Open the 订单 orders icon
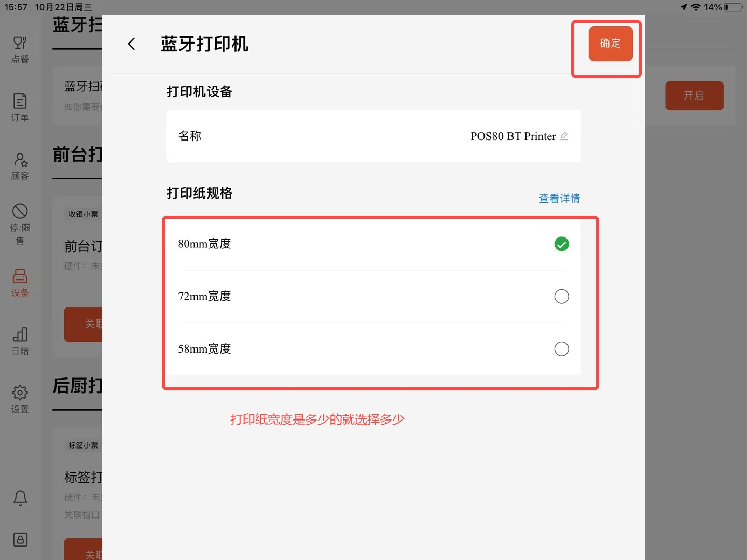This screenshot has width=747, height=560. [x=20, y=108]
